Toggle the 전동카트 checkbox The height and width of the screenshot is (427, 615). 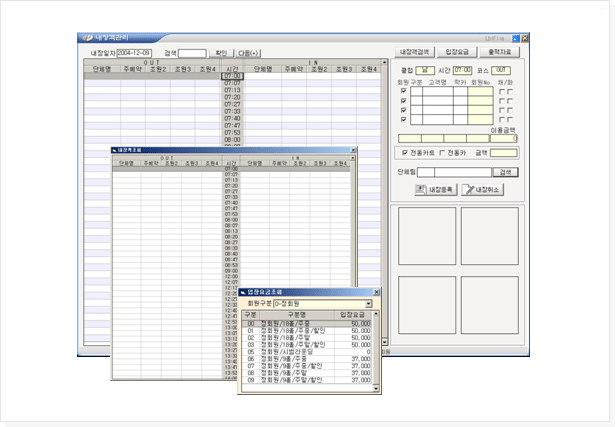click(402, 153)
